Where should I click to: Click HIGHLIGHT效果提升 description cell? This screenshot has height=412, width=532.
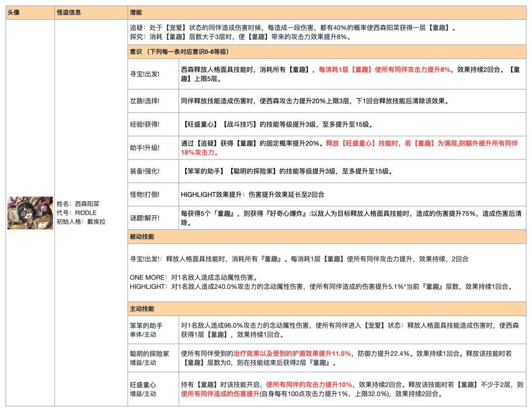pyautogui.click(x=353, y=194)
